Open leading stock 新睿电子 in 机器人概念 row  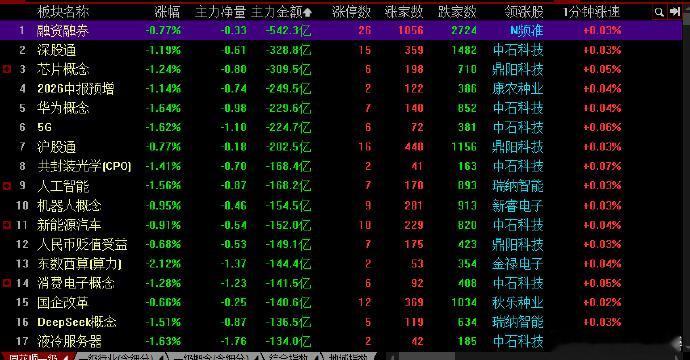(x=518, y=205)
